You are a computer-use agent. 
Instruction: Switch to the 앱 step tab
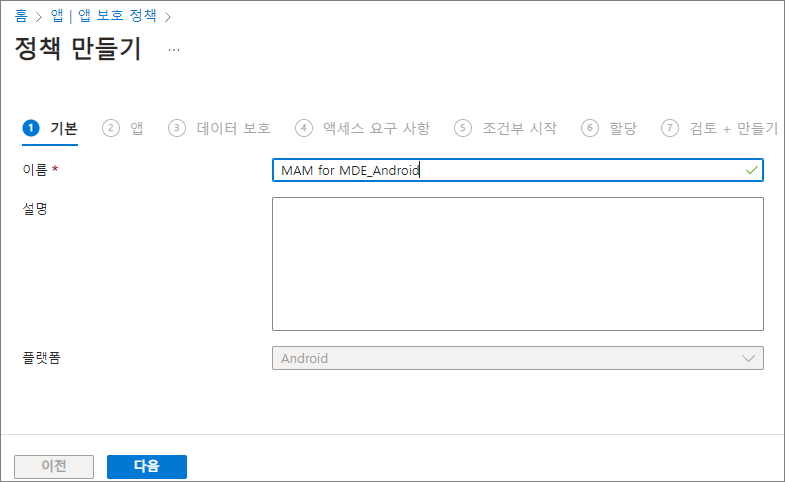click(x=123, y=129)
